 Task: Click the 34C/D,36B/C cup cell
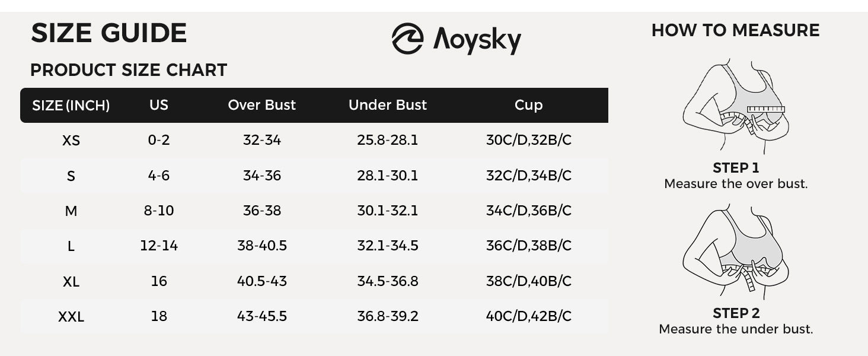coord(529,211)
